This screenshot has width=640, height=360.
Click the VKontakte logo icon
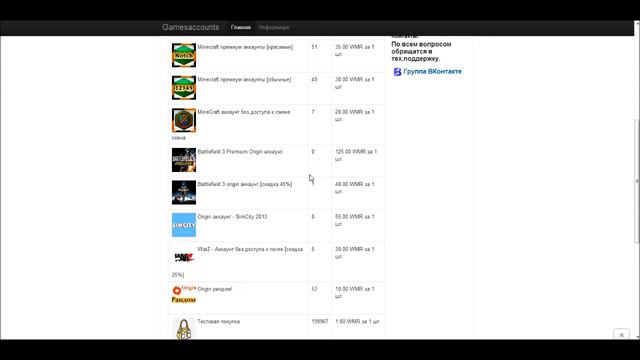pos(397,72)
